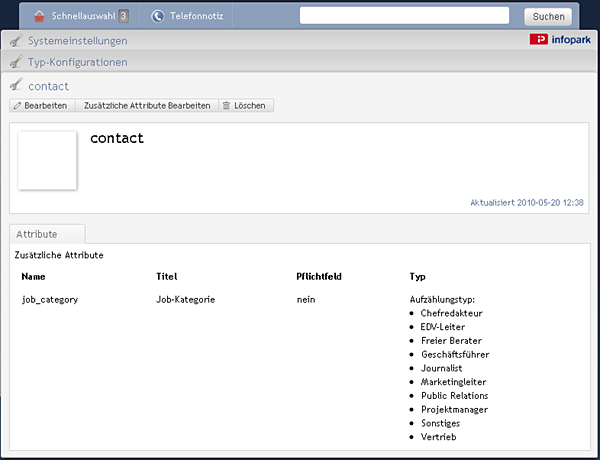The image size is (600, 460).
Task: Click the Bearbeiten button
Action: 42,106
